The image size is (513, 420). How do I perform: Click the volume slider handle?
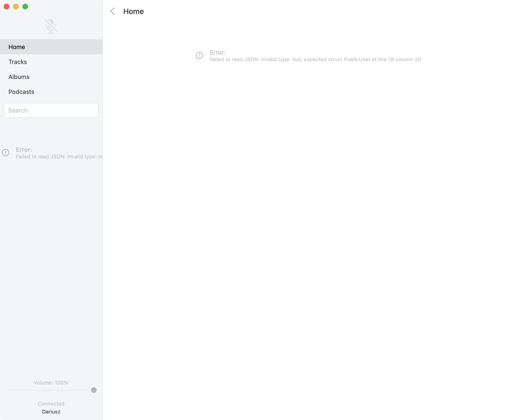click(94, 390)
